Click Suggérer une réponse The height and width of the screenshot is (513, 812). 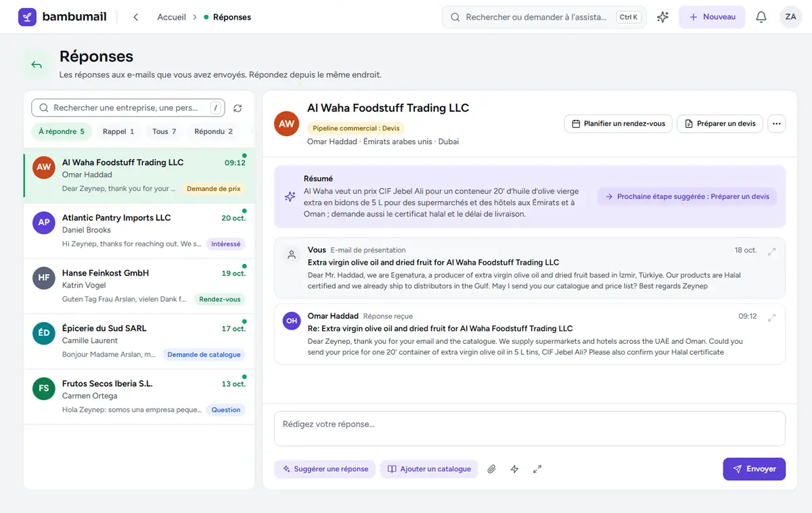click(325, 469)
